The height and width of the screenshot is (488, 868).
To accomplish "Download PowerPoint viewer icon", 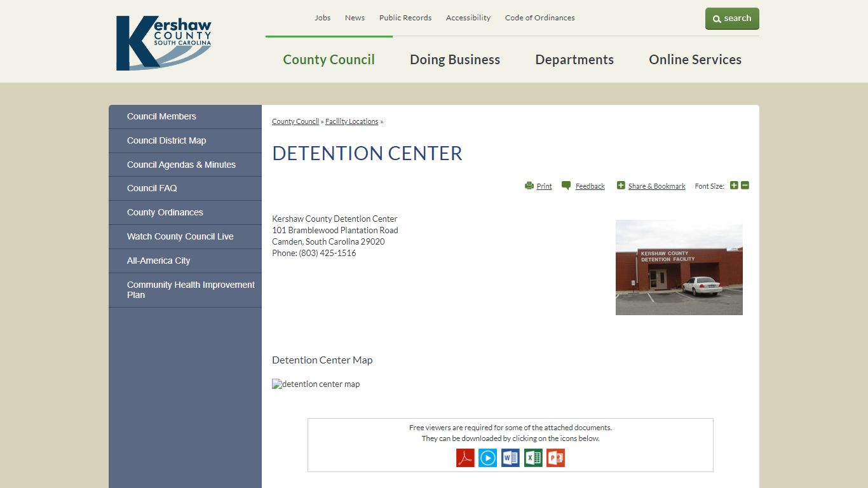I will pyautogui.click(x=555, y=458).
